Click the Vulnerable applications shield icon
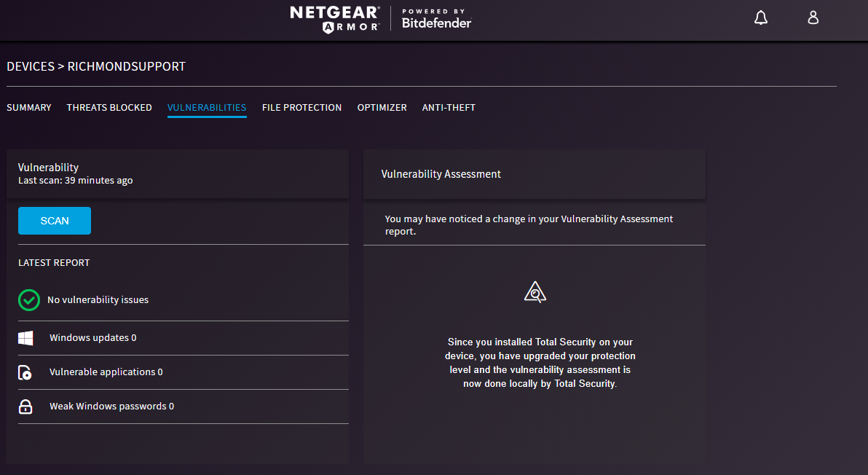 tap(26, 372)
